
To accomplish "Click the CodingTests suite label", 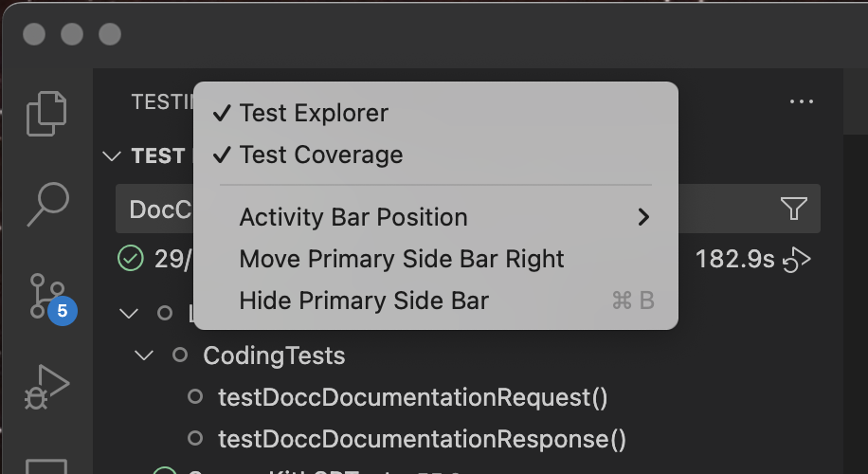I will 274,356.
